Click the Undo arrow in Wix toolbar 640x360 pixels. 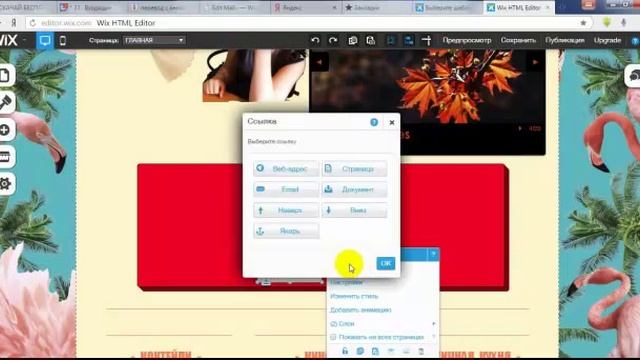pyautogui.click(x=315, y=40)
